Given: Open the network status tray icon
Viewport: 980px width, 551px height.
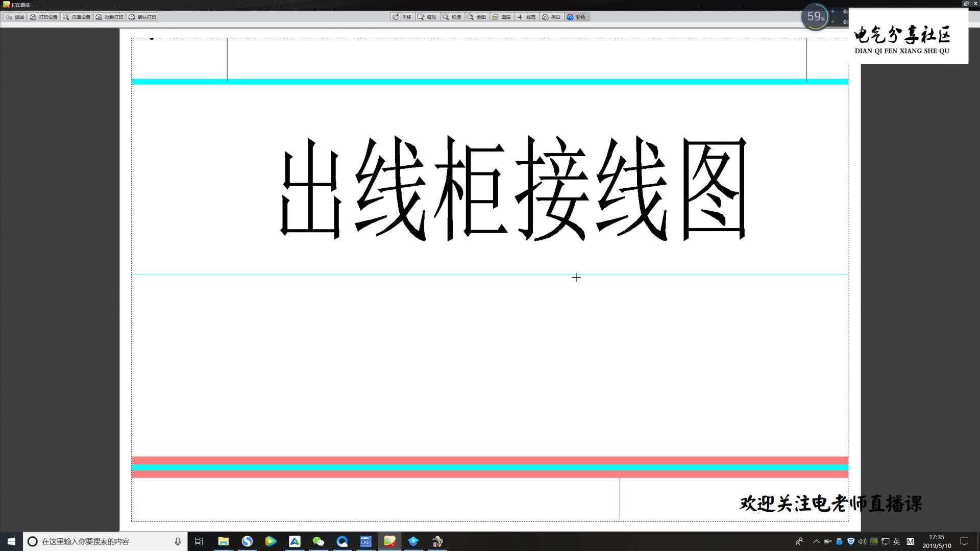Looking at the screenshot, I should click(x=886, y=541).
